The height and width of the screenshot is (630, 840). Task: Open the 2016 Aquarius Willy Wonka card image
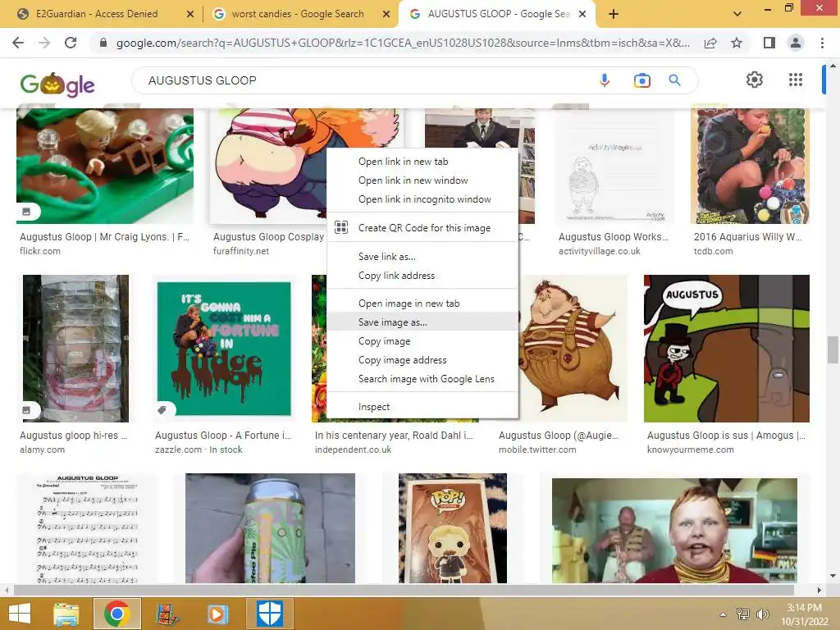click(x=750, y=166)
